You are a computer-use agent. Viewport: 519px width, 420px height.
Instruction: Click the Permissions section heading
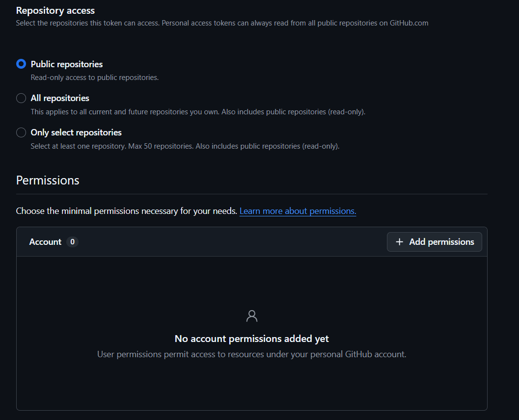[x=48, y=180]
